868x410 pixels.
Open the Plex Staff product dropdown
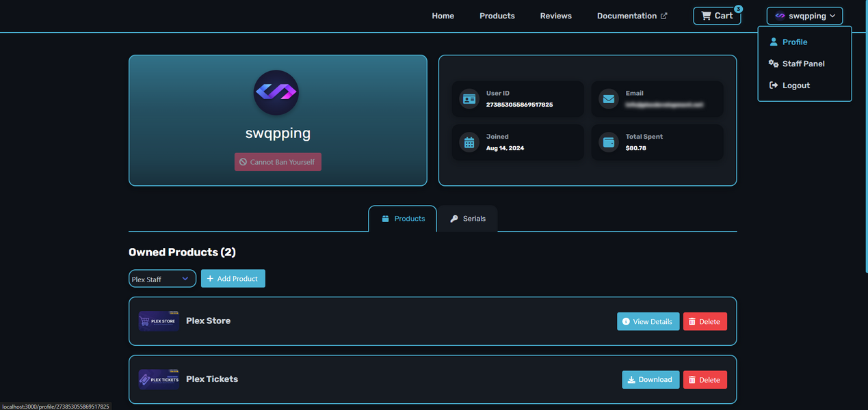point(162,279)
